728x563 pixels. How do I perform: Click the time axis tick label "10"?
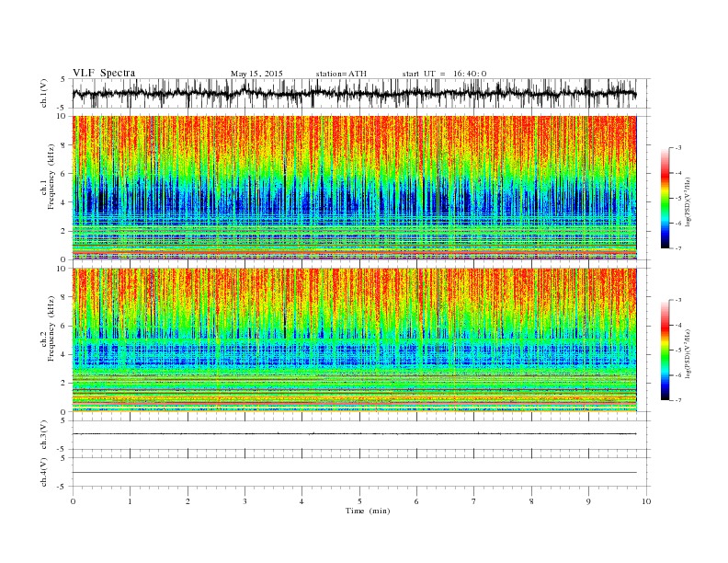coord(646,501)
